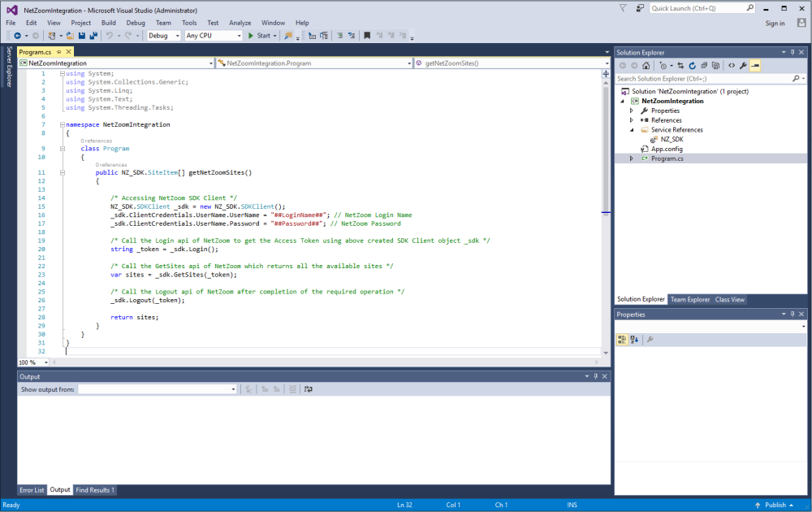Viewport: 812px width, 512px height.
Task: Close the Program.cs tab
Action: click(68, 52)
